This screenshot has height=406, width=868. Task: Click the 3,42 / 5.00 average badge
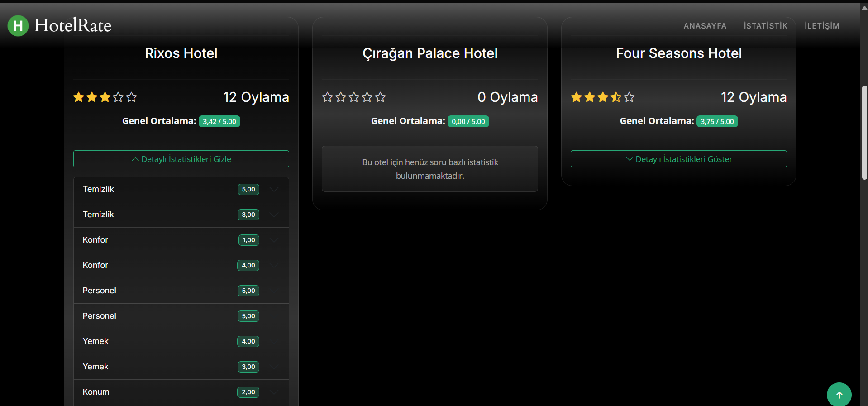pos(219,121)
